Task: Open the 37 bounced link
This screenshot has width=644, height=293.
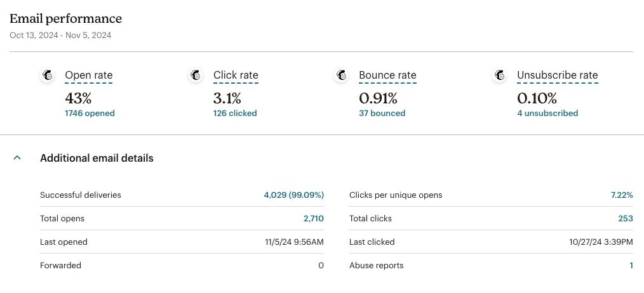Action: point(382,113)
